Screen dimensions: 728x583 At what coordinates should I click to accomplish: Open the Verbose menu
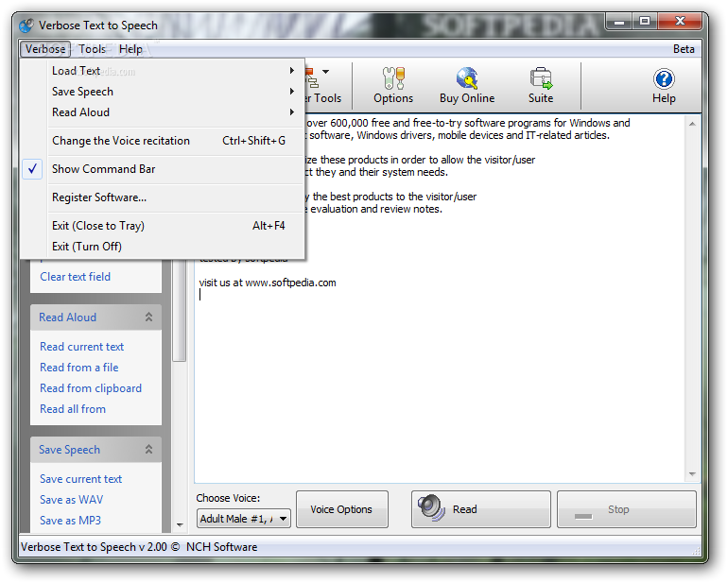click(x=45, y=49)
